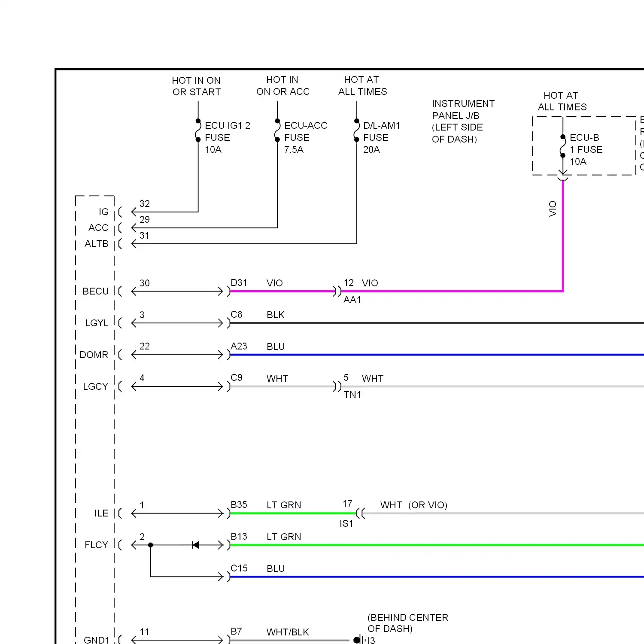Click the fuse symbol beside ECU-ACC
Viewport: 644px width, 644px height.
(x=277, y=130)
